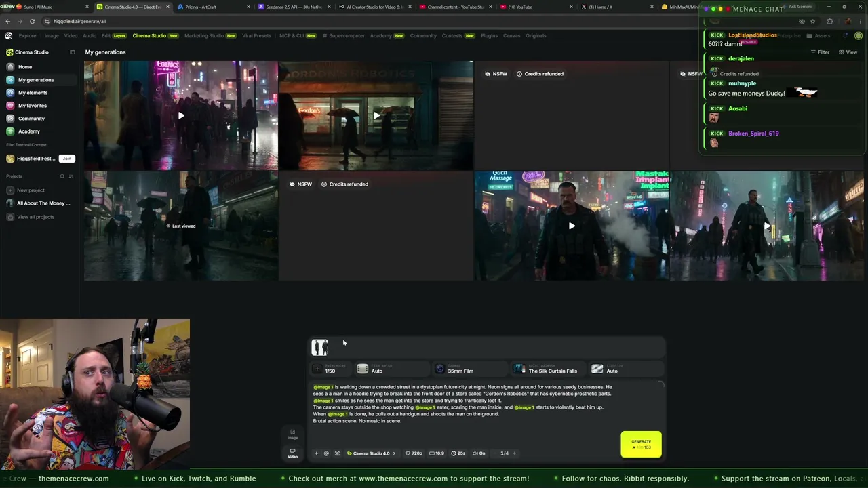Play the Gordon's Robotics storefront video
Viewport: 868px width, 488px height.
pos(376,116)
